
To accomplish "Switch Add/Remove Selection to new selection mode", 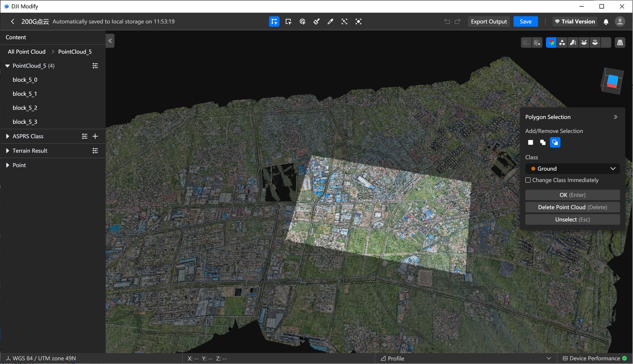I will pos(531,142).
